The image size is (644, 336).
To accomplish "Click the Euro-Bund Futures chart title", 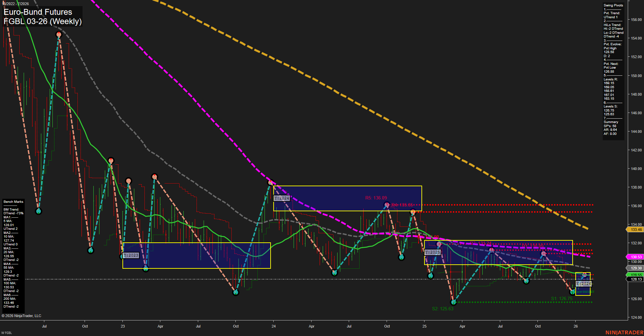I will click(x=37, y=12).
